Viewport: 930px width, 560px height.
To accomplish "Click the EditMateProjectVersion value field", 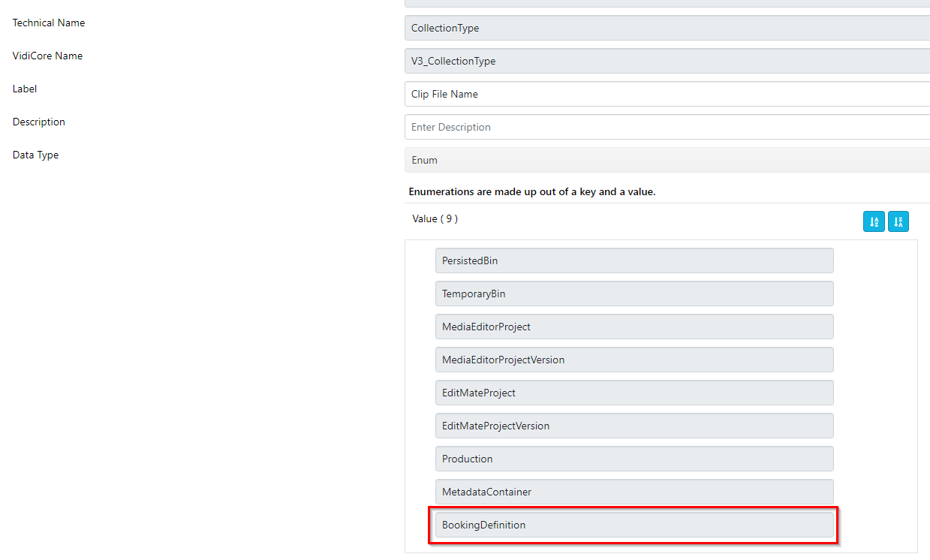I will point(634,426).
